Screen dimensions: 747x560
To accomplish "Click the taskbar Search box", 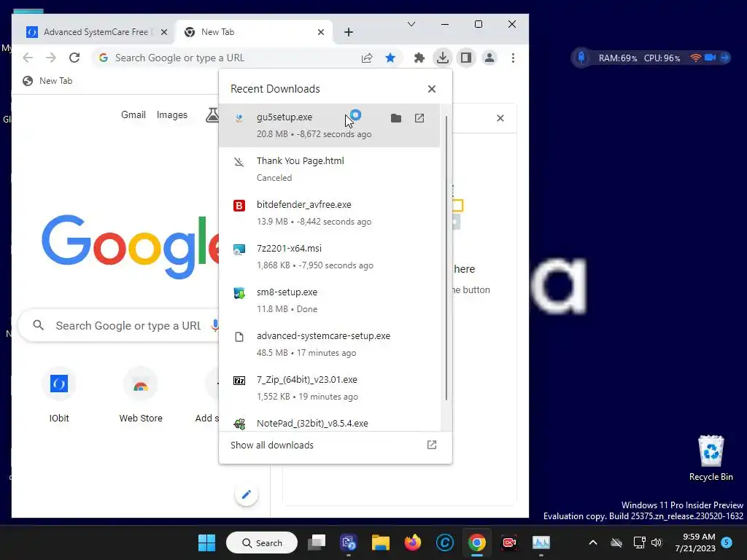I will [262, 542].
